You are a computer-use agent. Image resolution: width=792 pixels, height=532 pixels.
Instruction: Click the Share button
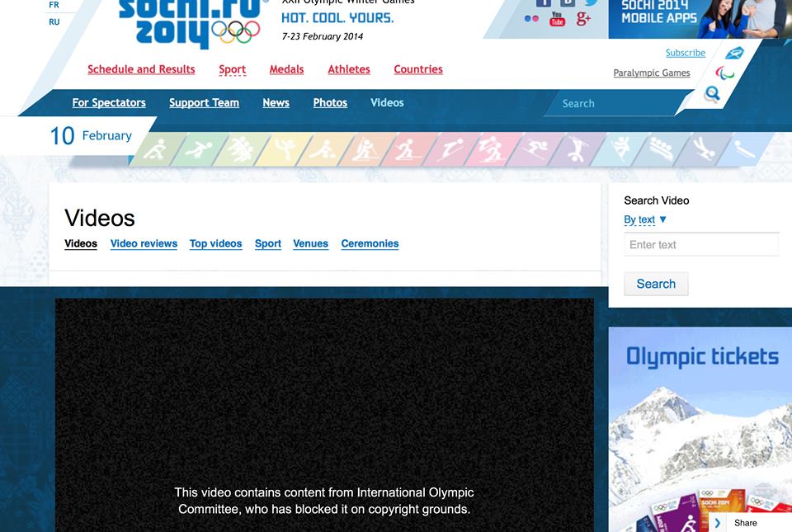pyautogui.click(x=745, y=523)
